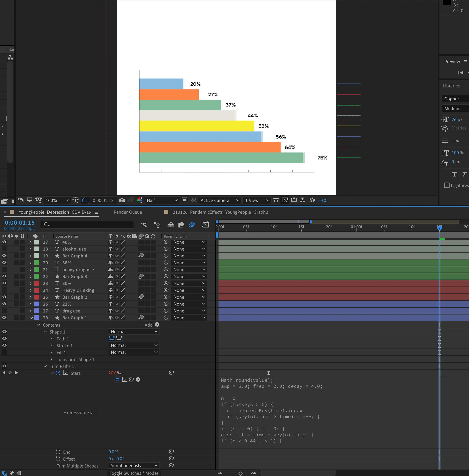Toggle visibility of Trim Paths 1

point(4,366)
